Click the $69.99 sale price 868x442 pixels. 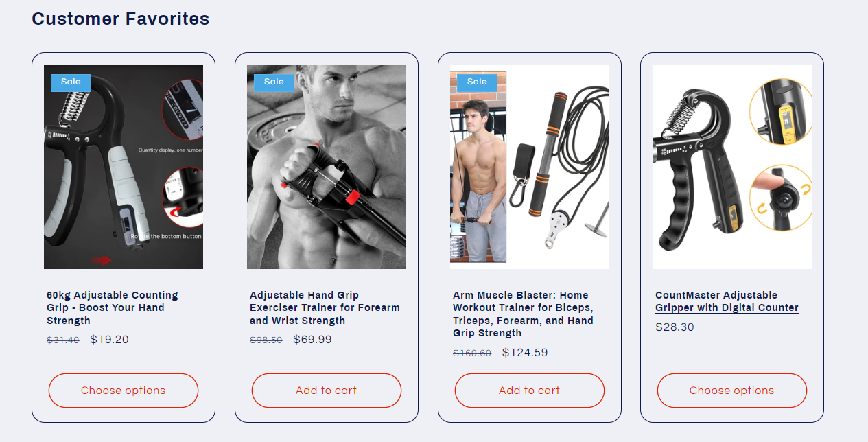(312, 339)
